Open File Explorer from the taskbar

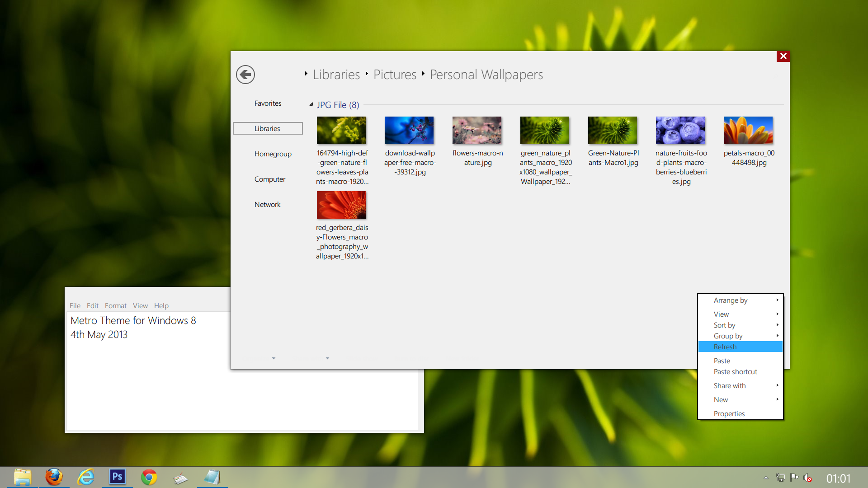[x=22, y=477]
